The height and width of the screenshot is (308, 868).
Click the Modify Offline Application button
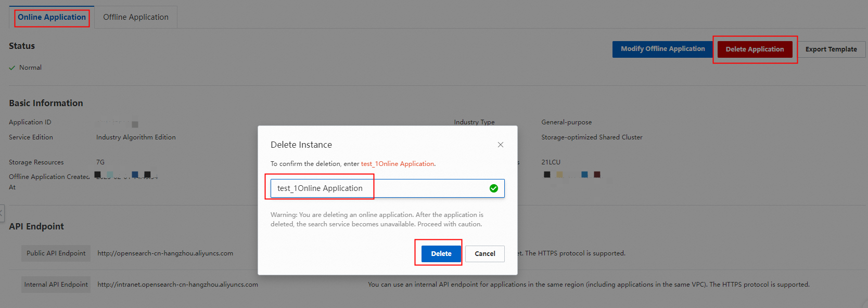[x=662, y=49]
